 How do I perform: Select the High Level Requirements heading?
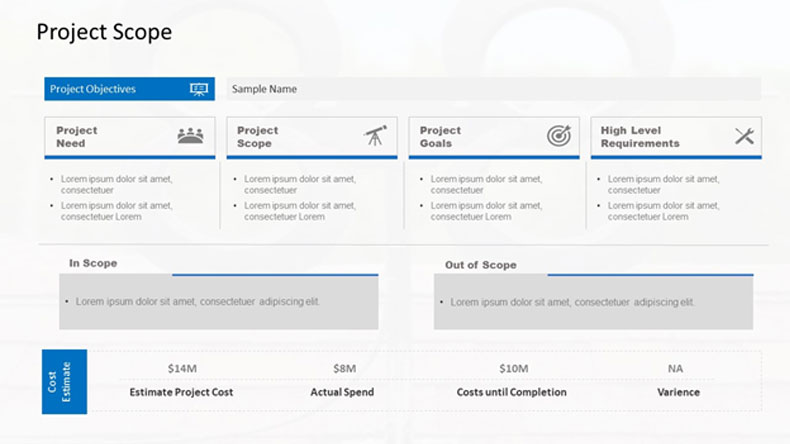pyautogui.click(x=640, y=137)
